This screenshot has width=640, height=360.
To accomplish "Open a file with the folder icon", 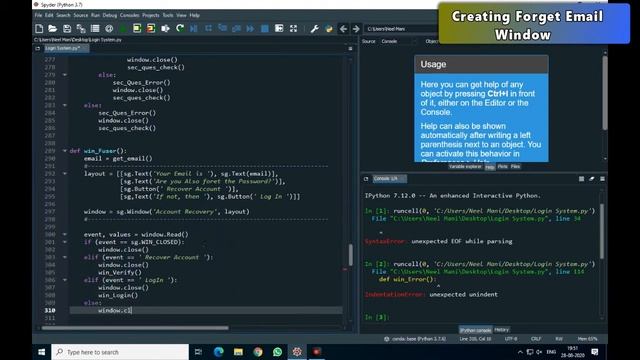I will pos(53,29).
